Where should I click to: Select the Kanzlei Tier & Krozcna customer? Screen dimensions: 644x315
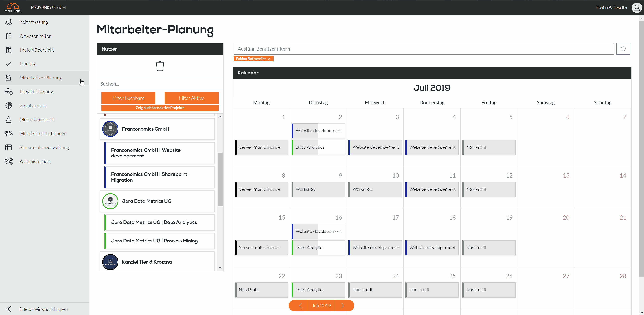coord(157,261)
